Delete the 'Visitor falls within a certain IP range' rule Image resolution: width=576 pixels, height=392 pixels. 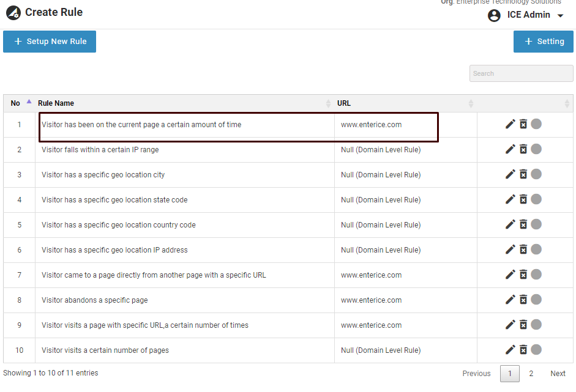point(523,149)
